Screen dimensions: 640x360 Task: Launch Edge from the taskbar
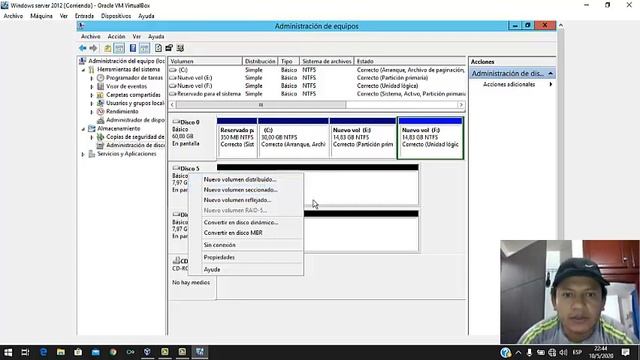tap(43, 352)
